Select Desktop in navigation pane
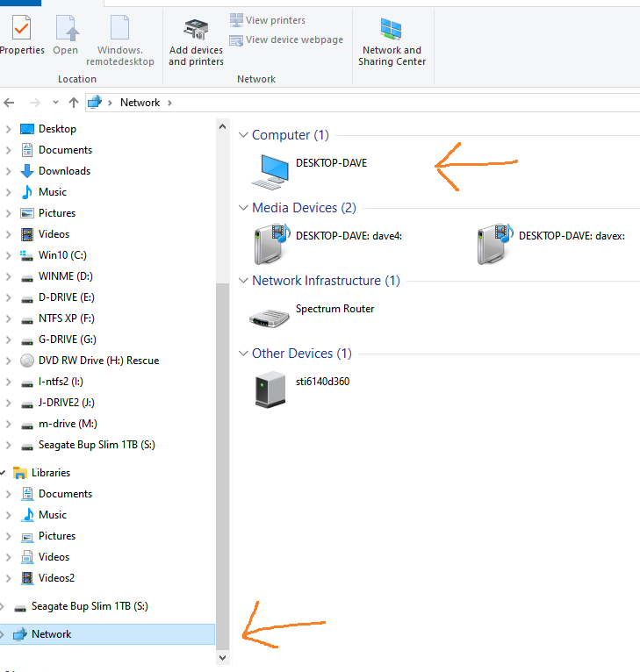The image size is (640, 672). [x=57, y=129]
